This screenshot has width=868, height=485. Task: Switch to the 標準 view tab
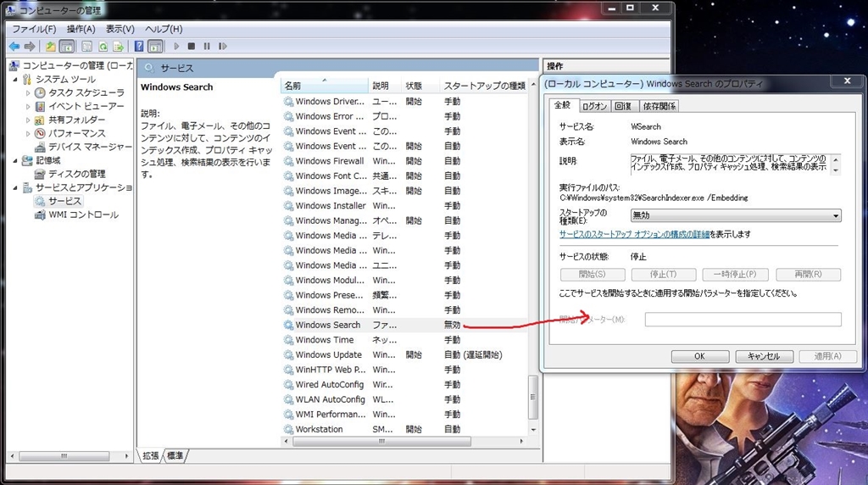pos(175,455)
